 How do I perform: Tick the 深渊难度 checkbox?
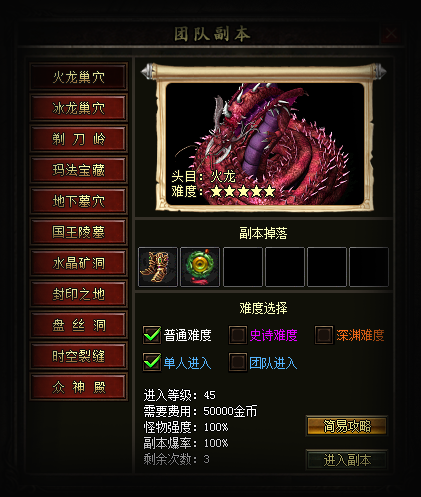[324, 335]
